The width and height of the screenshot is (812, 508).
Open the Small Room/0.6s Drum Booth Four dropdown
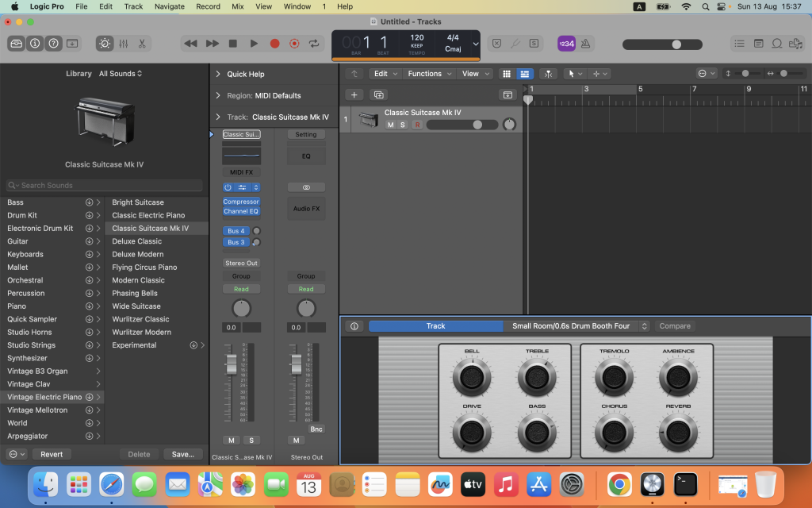click(576, 326)
